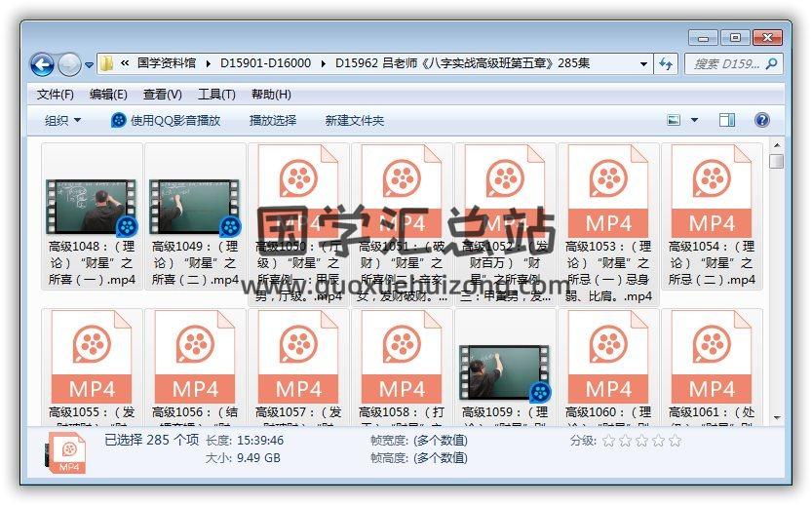Set rating to three stars
The image size is (812, 505).
tap(641, 441)
